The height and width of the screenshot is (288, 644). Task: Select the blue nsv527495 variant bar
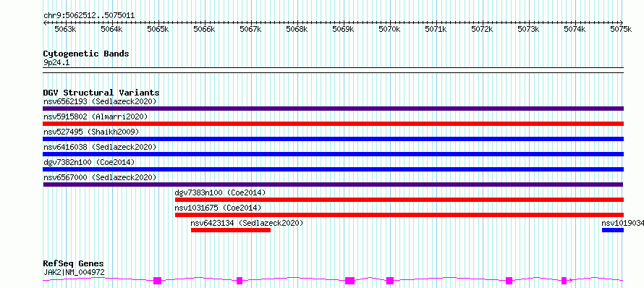coord(333,139)
